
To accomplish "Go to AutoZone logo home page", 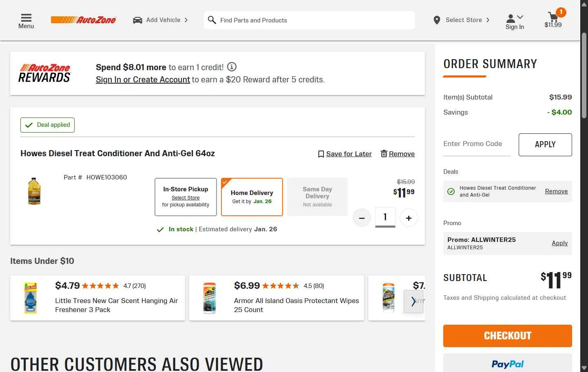I will [84, 20].
